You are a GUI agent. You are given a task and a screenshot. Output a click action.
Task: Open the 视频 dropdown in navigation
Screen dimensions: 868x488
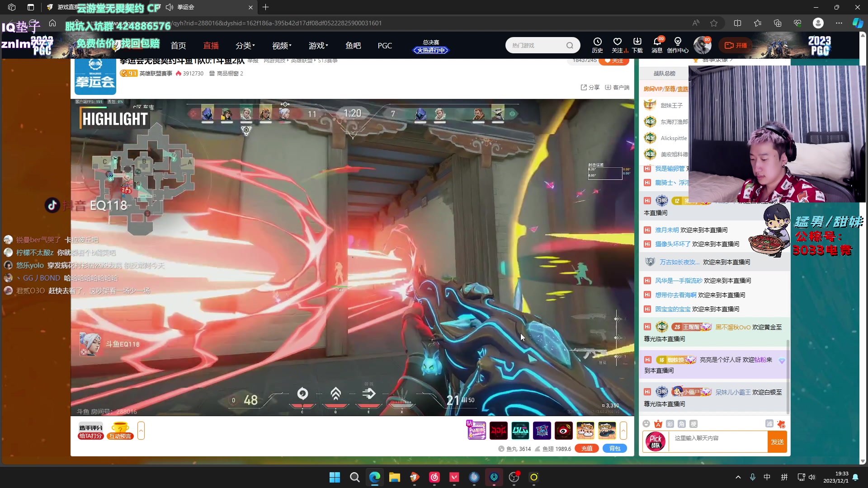point(282,46)
